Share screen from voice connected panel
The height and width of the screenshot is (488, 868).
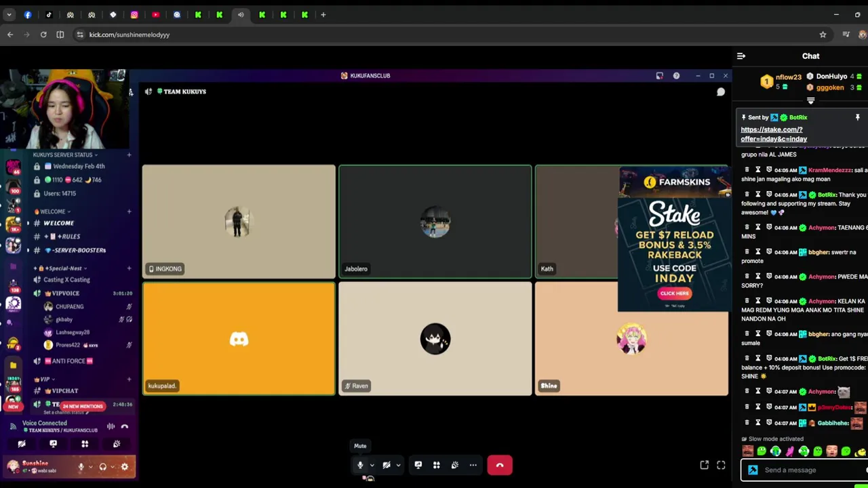click(x=53, y=444)
